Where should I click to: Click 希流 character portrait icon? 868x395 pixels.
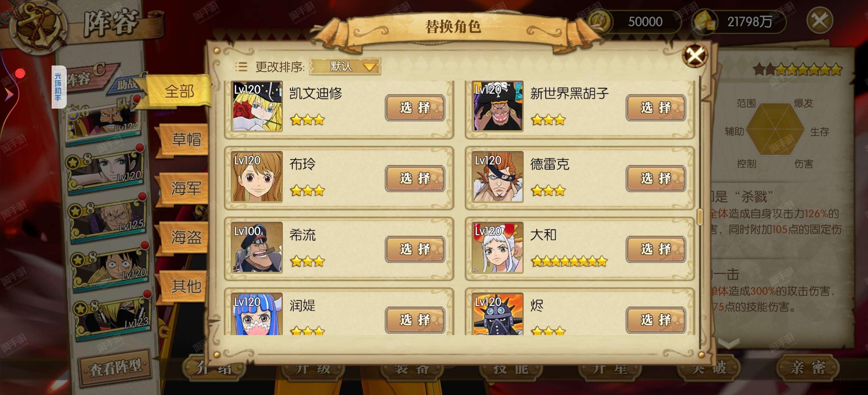(257, 247)
